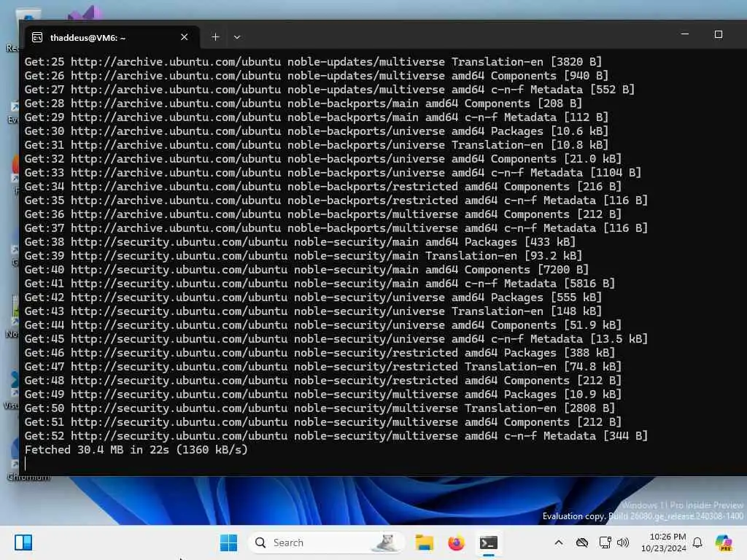Close the thaddeus@VM6 tab
The image size is (747, 560).
[185, 37]
